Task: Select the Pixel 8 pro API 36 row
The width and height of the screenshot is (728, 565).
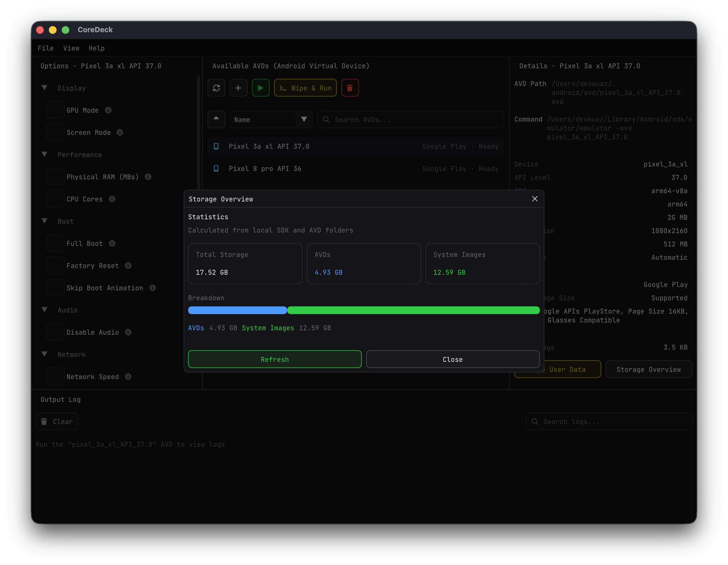Action: click(x=356, y=169)
